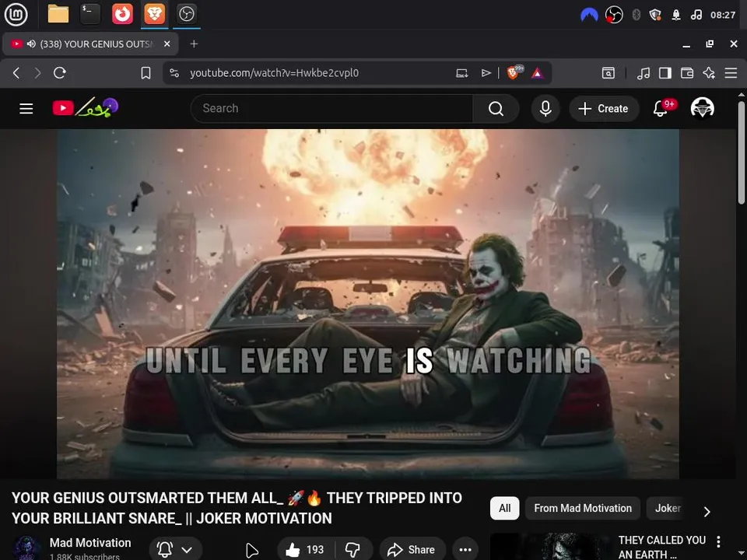Open the media playlist music icon
Viewport: 747px width, 560px height.
coord(644,73)
